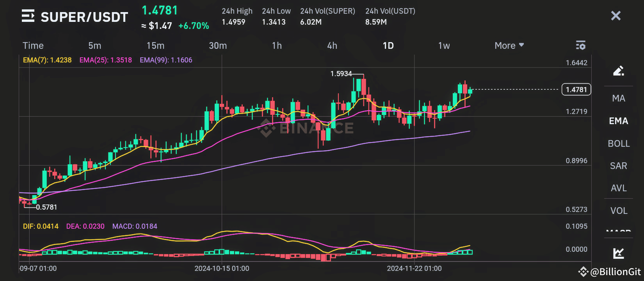Click the MACD: 0.0184 label
644x281 pixels.
pos(135,226)
